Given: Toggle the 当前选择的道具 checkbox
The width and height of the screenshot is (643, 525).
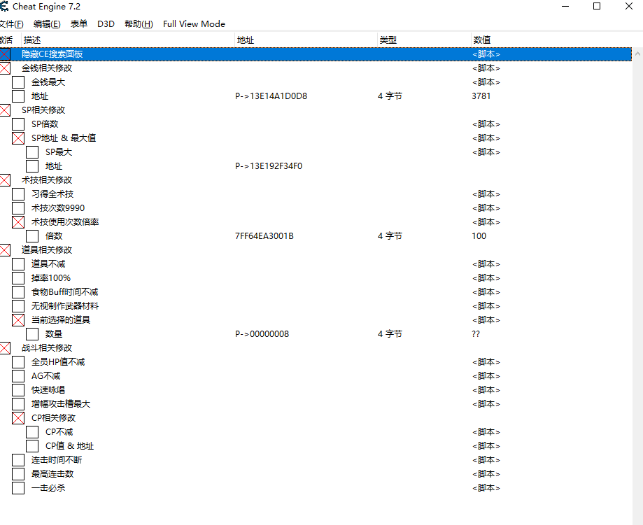Looking at the screenshot, I should 18,320.
